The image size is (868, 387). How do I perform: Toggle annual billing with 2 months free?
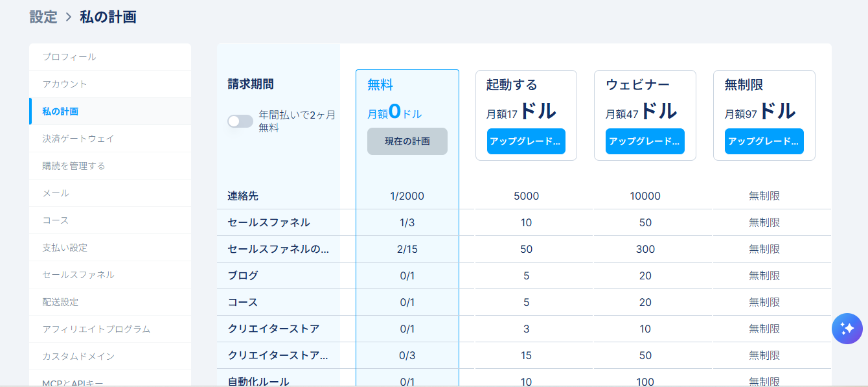(240, 121)
